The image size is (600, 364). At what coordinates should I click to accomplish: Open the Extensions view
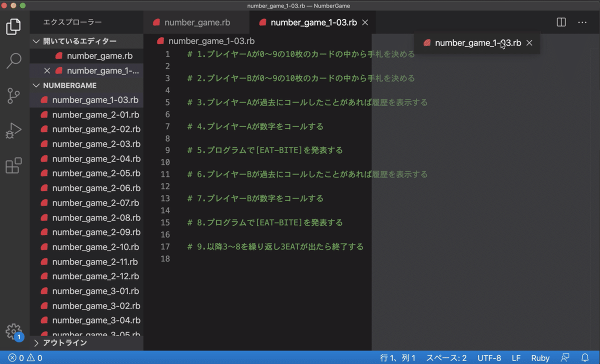click(x=14, y=165)
